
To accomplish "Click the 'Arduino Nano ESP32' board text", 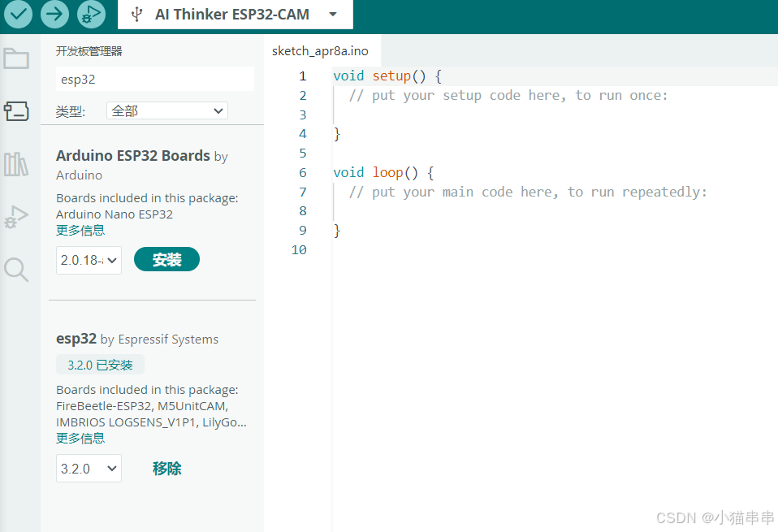I will point(115,214).
